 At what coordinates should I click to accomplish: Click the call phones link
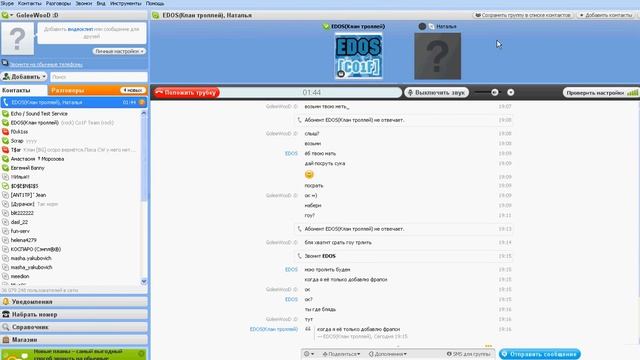pos(46,64)
